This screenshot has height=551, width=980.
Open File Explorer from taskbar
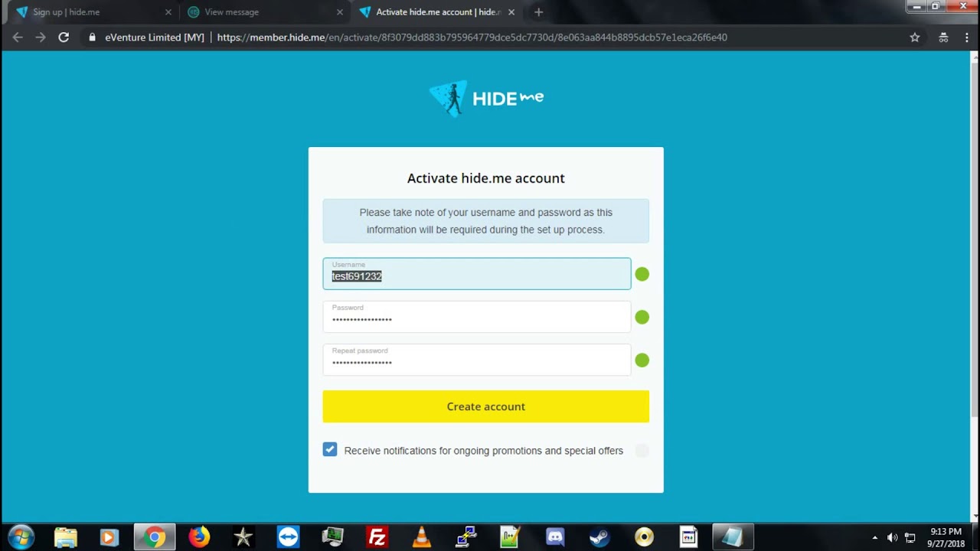(x=66, y=537)
